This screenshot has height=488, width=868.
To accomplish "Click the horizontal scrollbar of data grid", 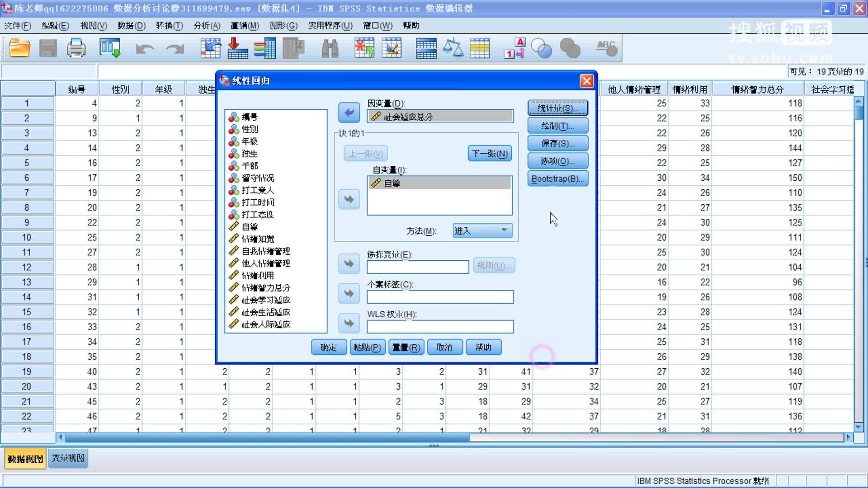I will coord(267,437).
